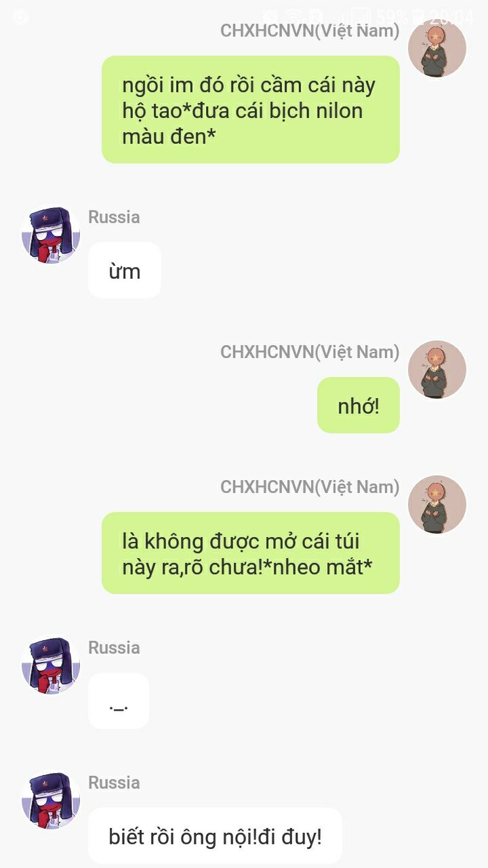488x868 pixels.
Task: Select the "ừm" message bubble
Action: point(125,271)
